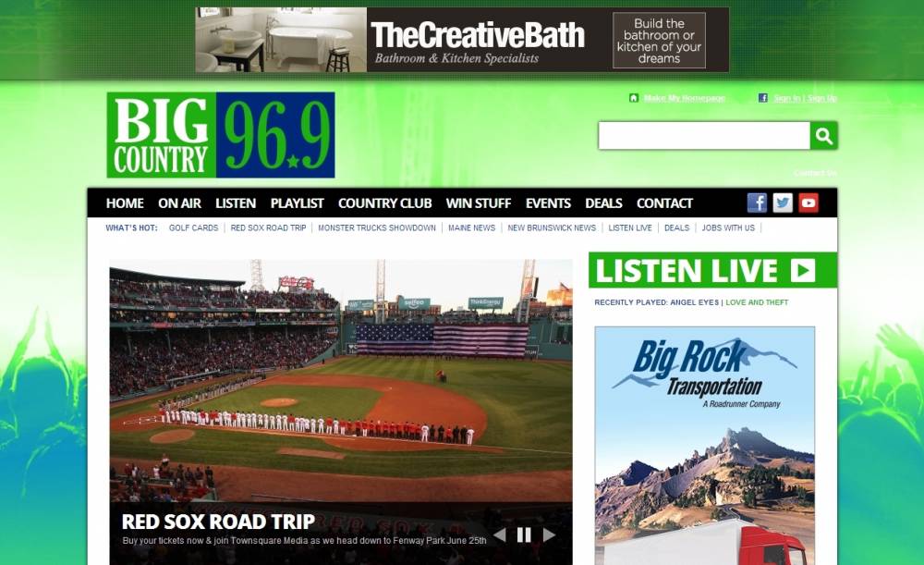Click the RED SOX ROAD TRIP slide headline
Screen dimensions: 924x565
click(x=218, y=522)
